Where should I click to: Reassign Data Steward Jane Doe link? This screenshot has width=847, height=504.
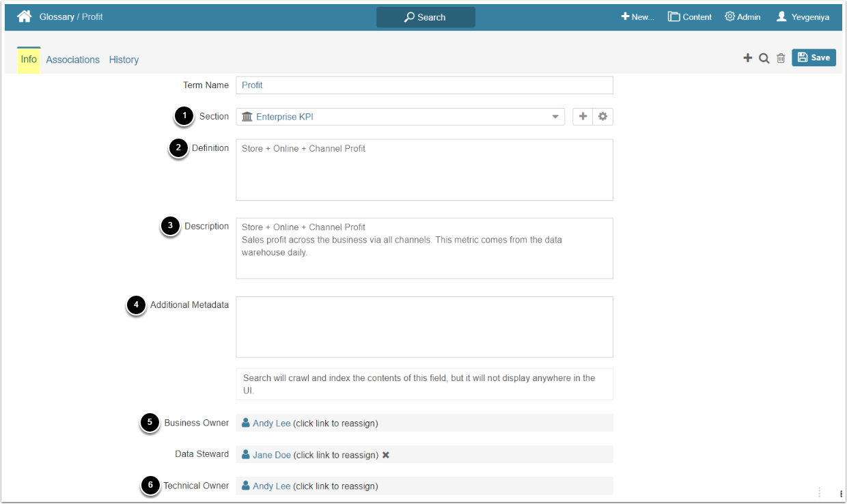pyautogui.click(x=272, y=455)
